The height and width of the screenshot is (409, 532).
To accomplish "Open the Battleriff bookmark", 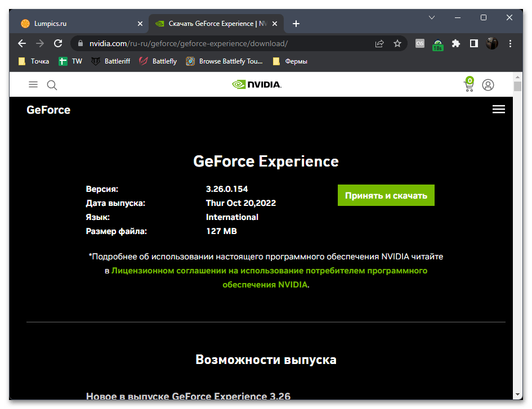I will coord(111,61).
